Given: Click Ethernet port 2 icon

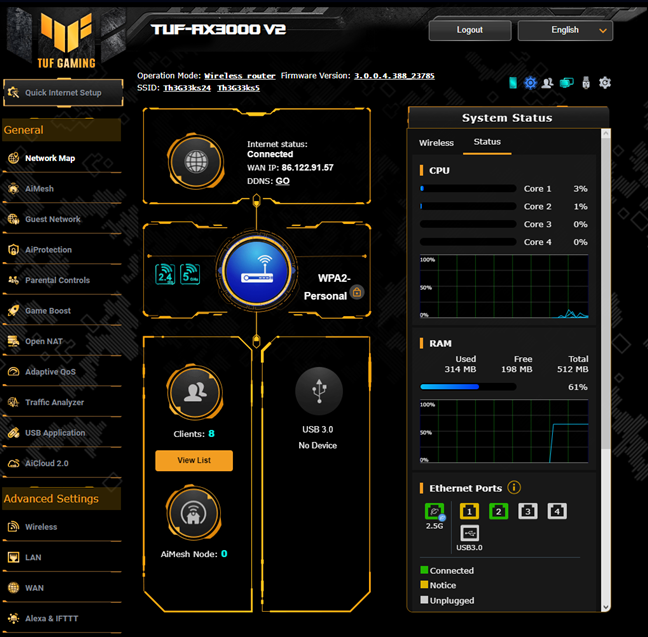Looking at the screenshot, I should coord(498,511).
